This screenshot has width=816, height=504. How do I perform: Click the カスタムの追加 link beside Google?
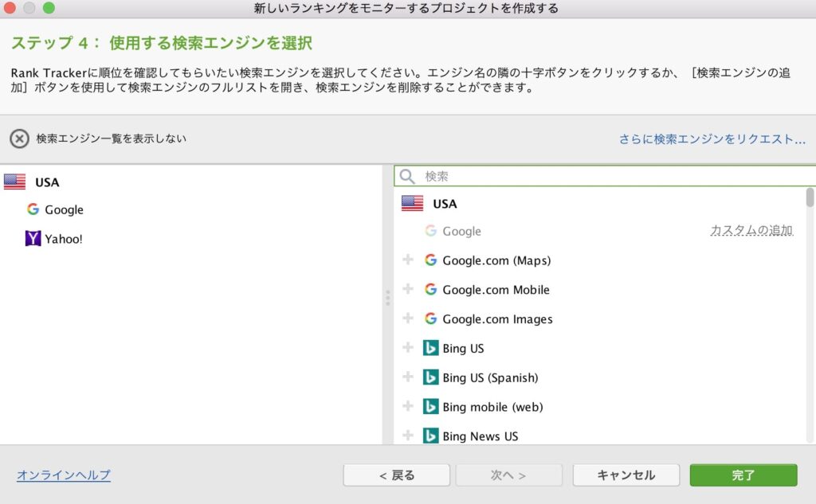coord(751,230)
